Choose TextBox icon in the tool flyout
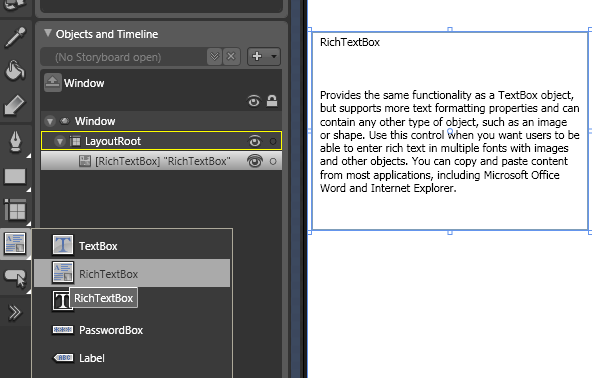592x378 pixels. (63, 245)
